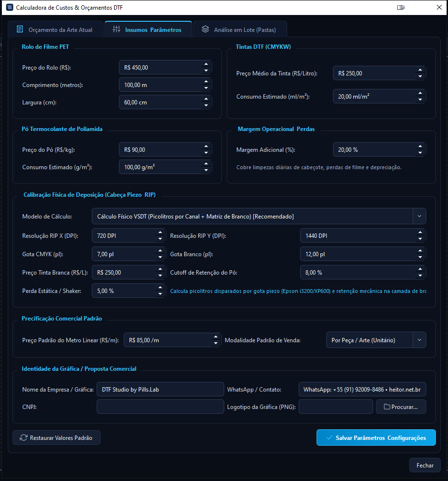Increase Preço Tinta Branca value
This screenshot has height=481, width=448.
(x=160, y=269)
